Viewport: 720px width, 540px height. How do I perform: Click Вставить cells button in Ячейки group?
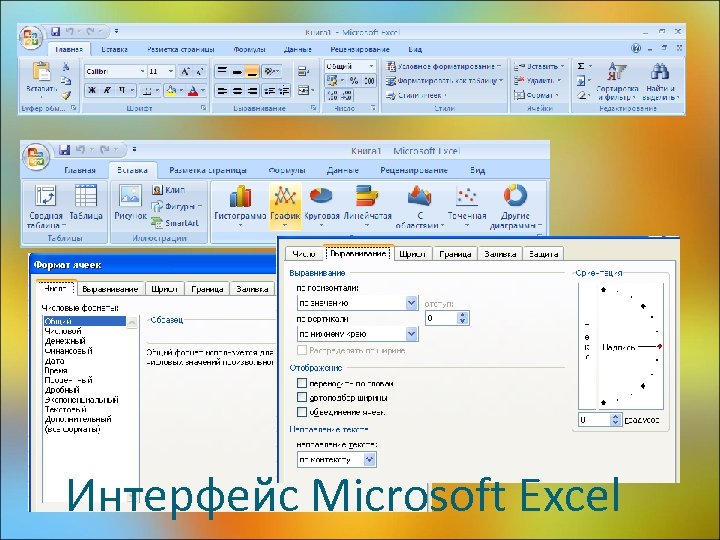click(x=539, y=67)
